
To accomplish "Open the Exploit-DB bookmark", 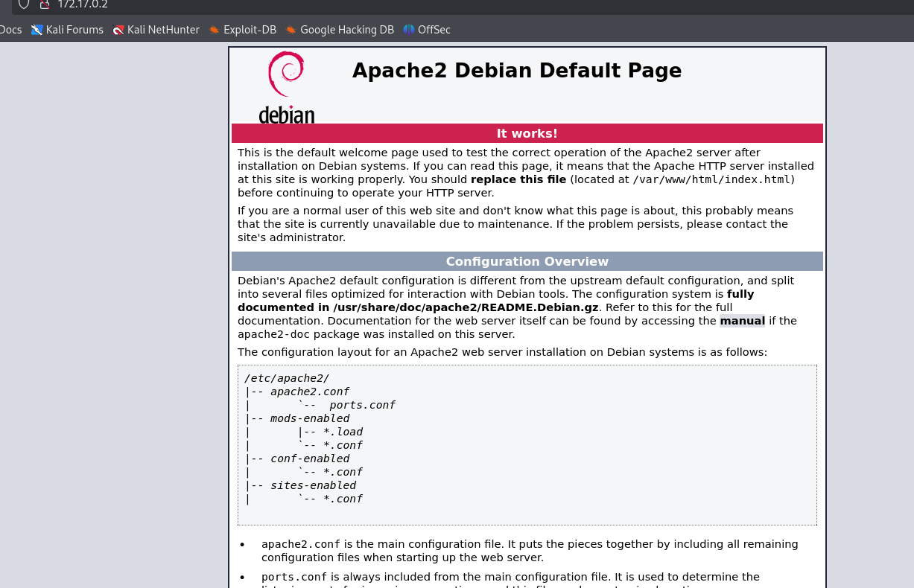I will (242, 30).
